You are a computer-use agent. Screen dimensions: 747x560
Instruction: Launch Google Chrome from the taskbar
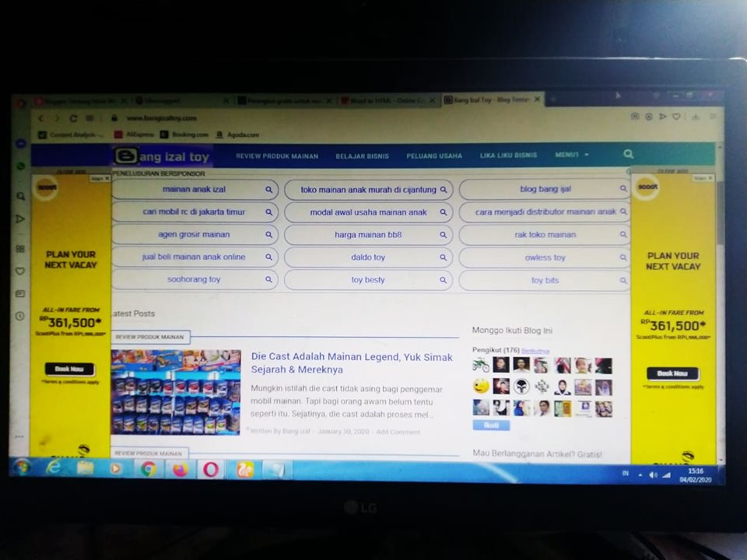(149, 470)
